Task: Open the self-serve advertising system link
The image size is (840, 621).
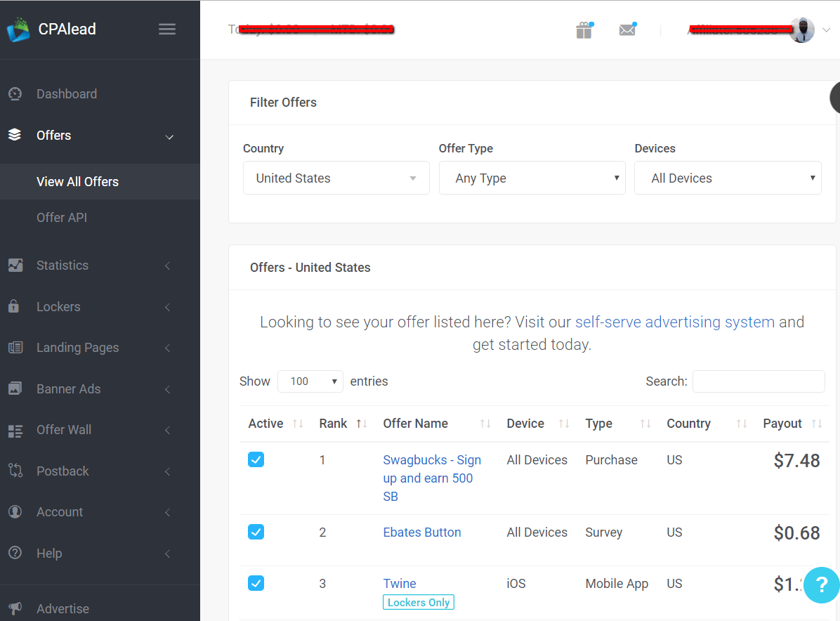Action: coord(674,322)
